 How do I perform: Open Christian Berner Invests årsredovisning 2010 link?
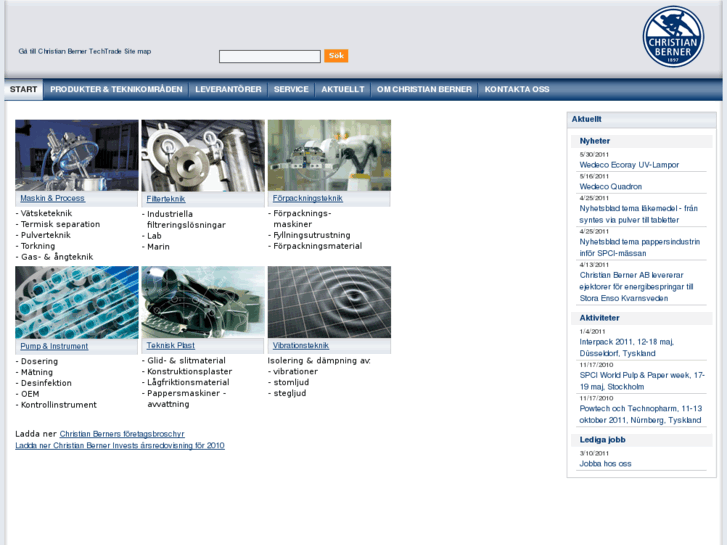coord(120,445)
